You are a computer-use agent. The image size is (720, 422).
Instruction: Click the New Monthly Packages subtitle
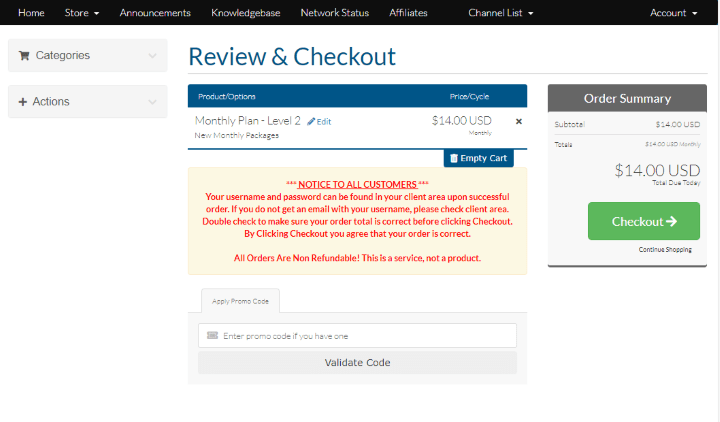236,135
